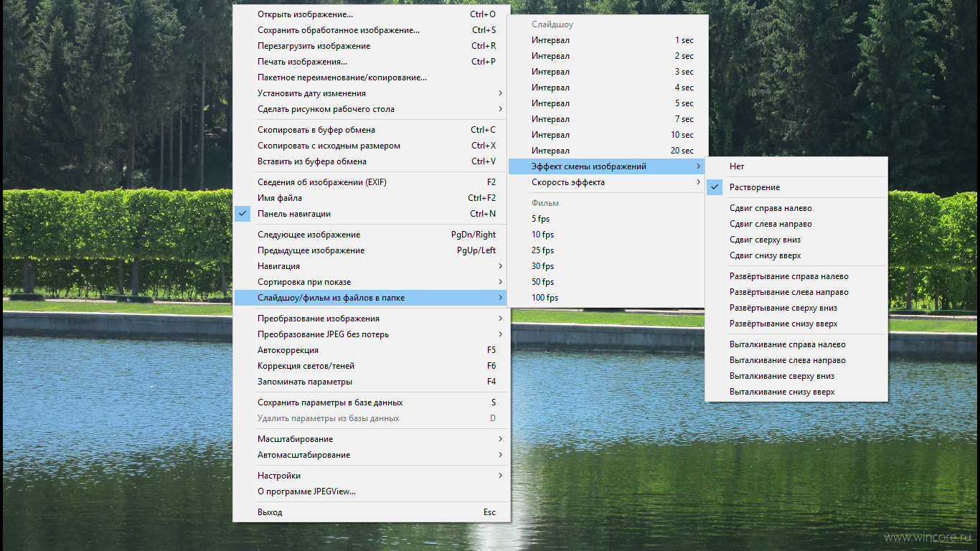
Task: Play film at 100 fps
Action: pyautogui.click(x=607, y=298)
